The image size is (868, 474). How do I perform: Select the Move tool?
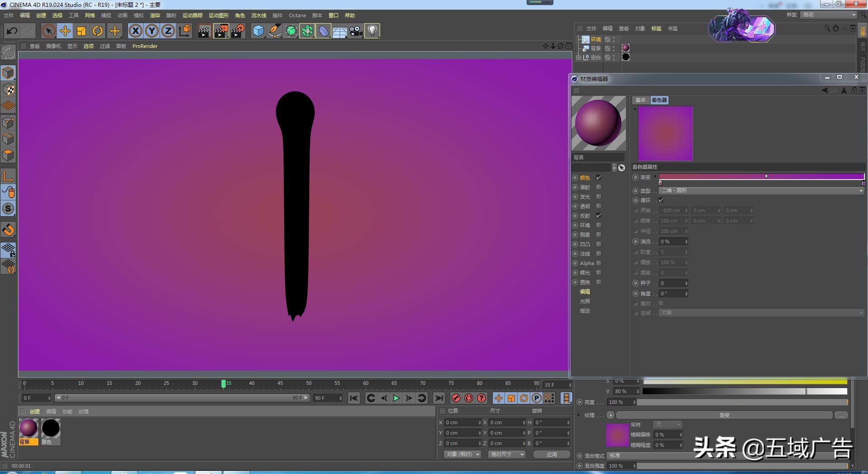(x=65, y=31)
